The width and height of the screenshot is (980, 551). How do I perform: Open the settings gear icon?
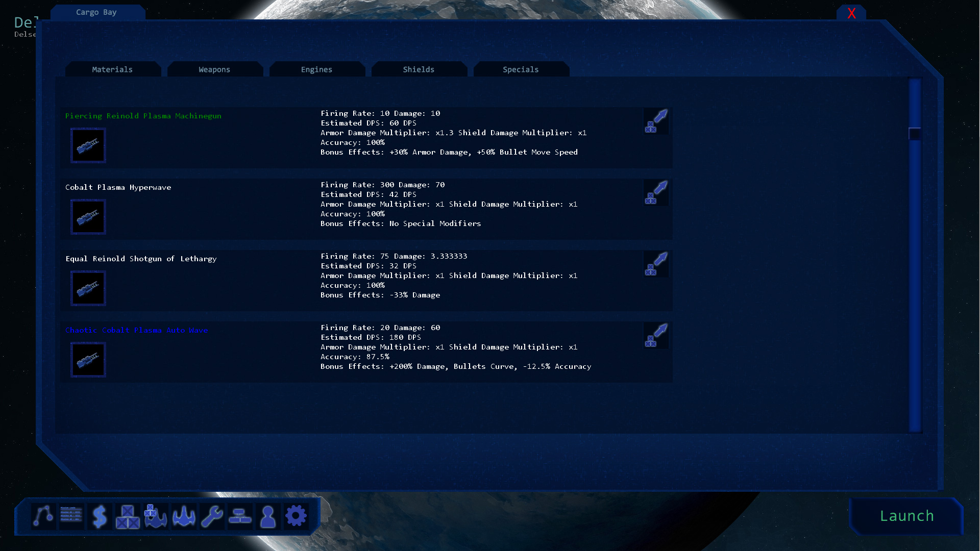pyautogui.click(x=296, y=516)
